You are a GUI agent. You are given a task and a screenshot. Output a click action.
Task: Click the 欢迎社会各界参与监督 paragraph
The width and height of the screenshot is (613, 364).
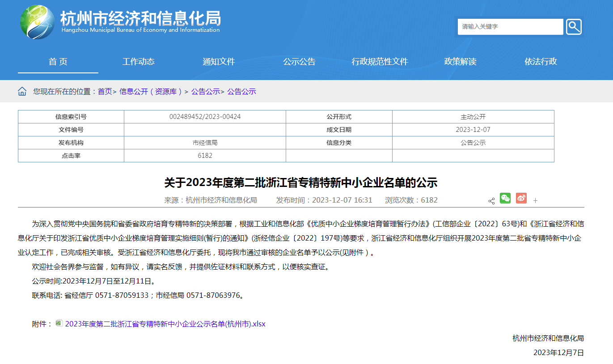coord(182,267)
